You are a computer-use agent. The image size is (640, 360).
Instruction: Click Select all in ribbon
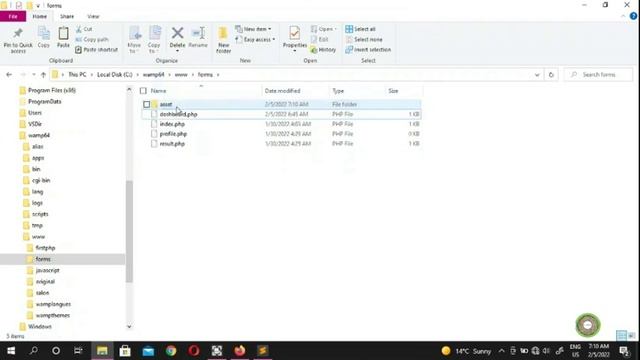click(361, 29)
